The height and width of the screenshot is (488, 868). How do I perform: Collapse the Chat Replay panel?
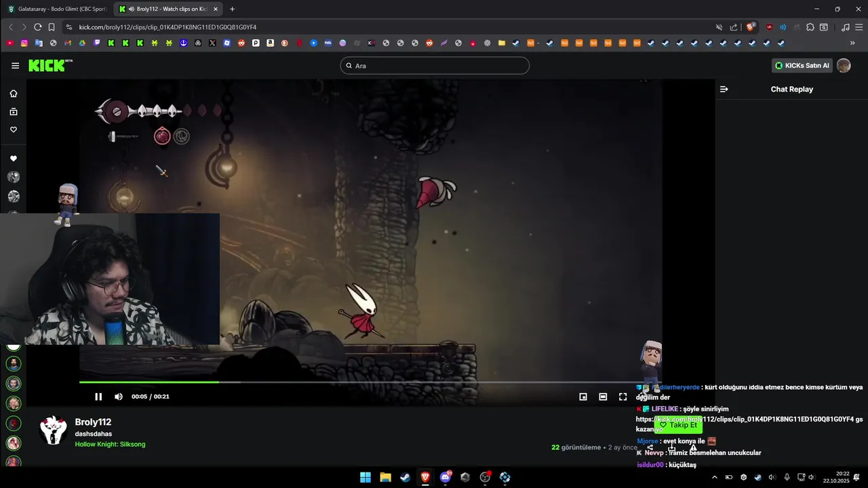(724, 89)
